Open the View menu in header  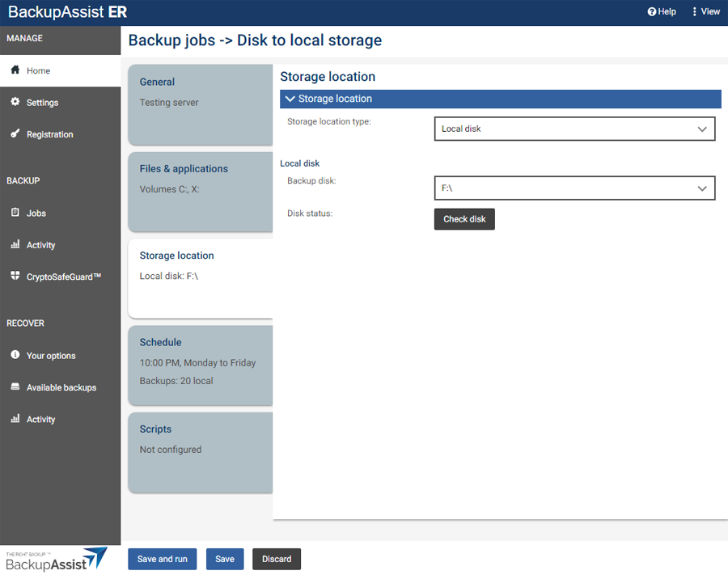point(705,11)
